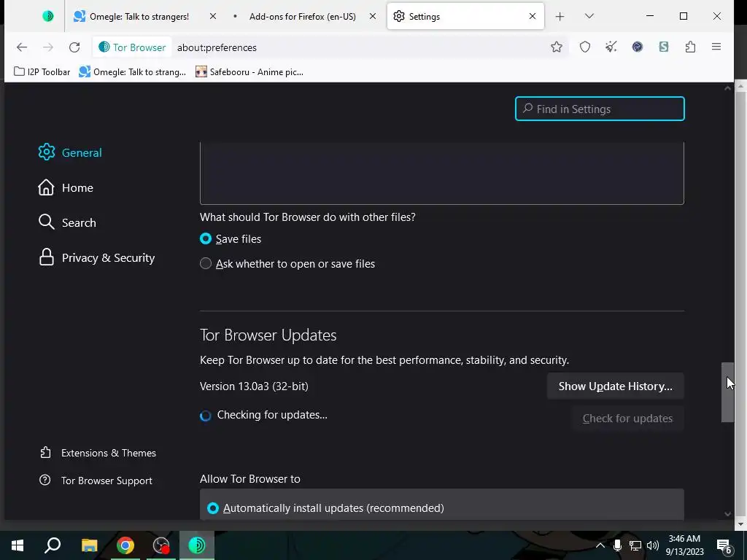
Task: Open the network tray icon
Action: [x=635, y=545]
